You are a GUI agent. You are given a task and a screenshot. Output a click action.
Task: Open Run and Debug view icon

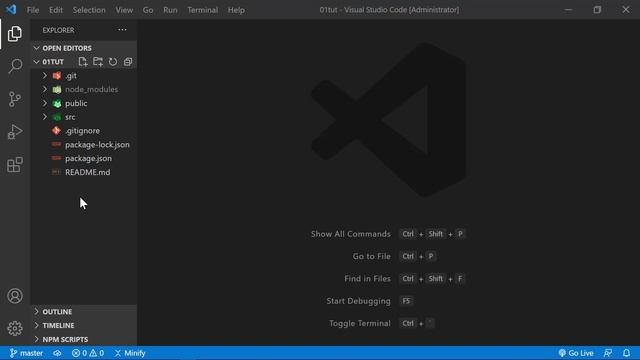point(15,132)
